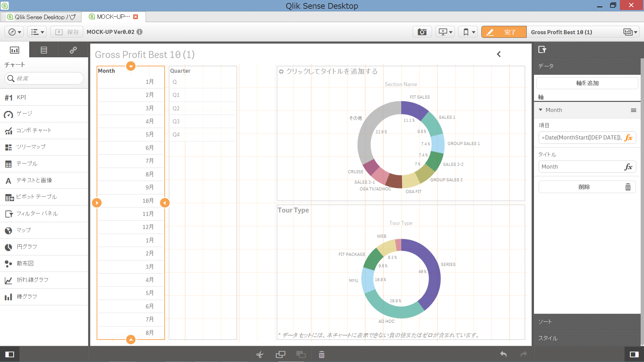Click the duplicate object icon in bottom toolbar

click(x=280, y=354)
